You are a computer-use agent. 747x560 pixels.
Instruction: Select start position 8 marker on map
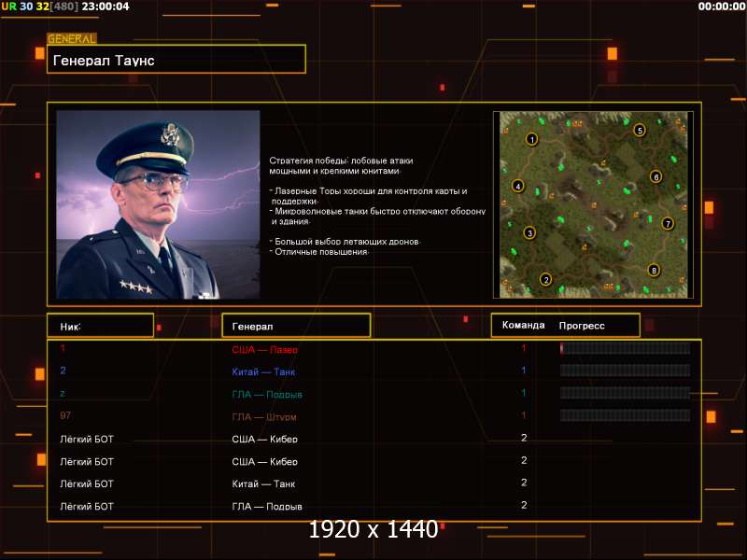click(x=654, y=270)
